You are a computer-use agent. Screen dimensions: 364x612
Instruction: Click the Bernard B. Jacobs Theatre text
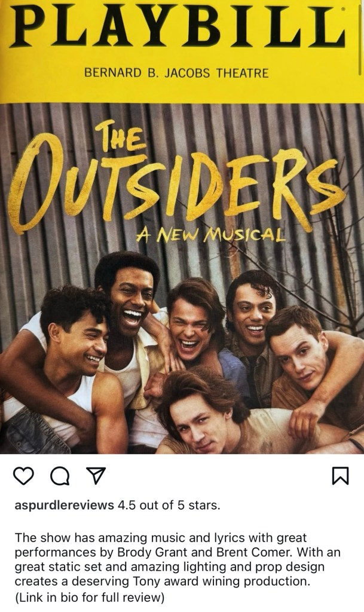pos(176,73)
